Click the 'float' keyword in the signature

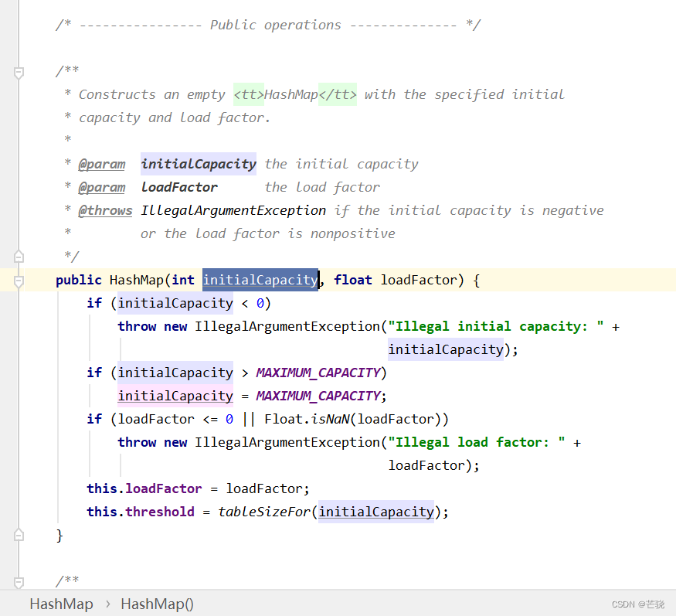pyautogui.click(x=352, y=280)
